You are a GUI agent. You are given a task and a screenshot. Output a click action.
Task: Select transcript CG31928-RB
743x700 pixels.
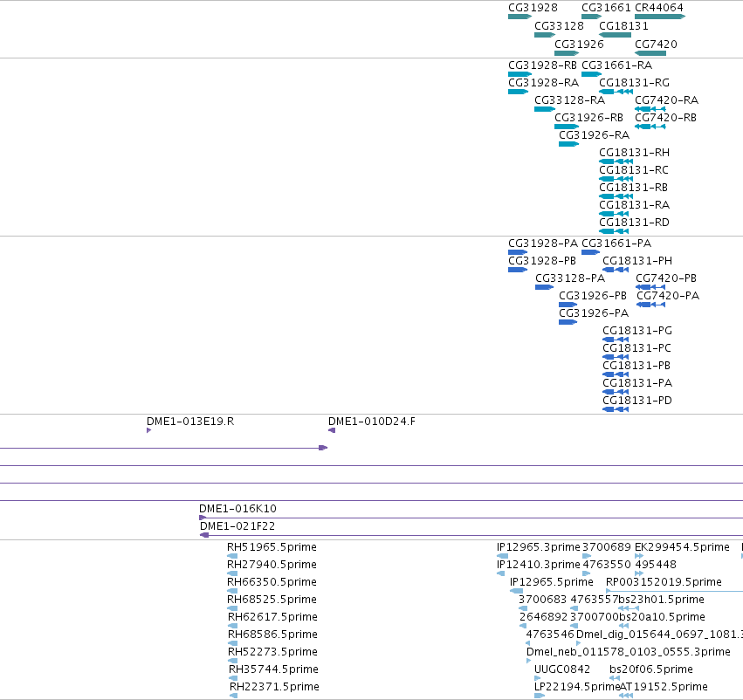coord(542,65)
